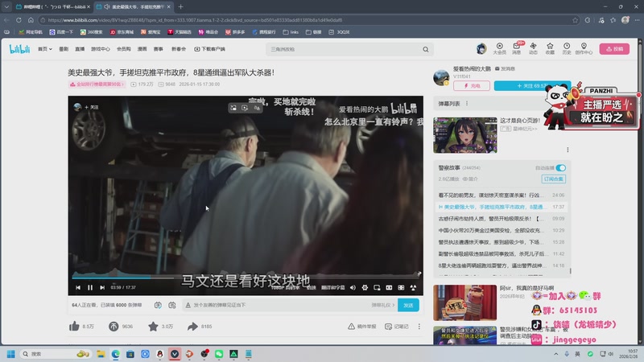This screenshot has height=362, width=644.
Task: Click the bilibili logo in header
Action: (19, 49)
